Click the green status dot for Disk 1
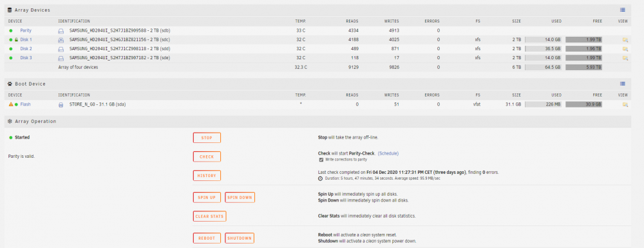The height and width of the screenshot is (248, 644). click(11, 40)
